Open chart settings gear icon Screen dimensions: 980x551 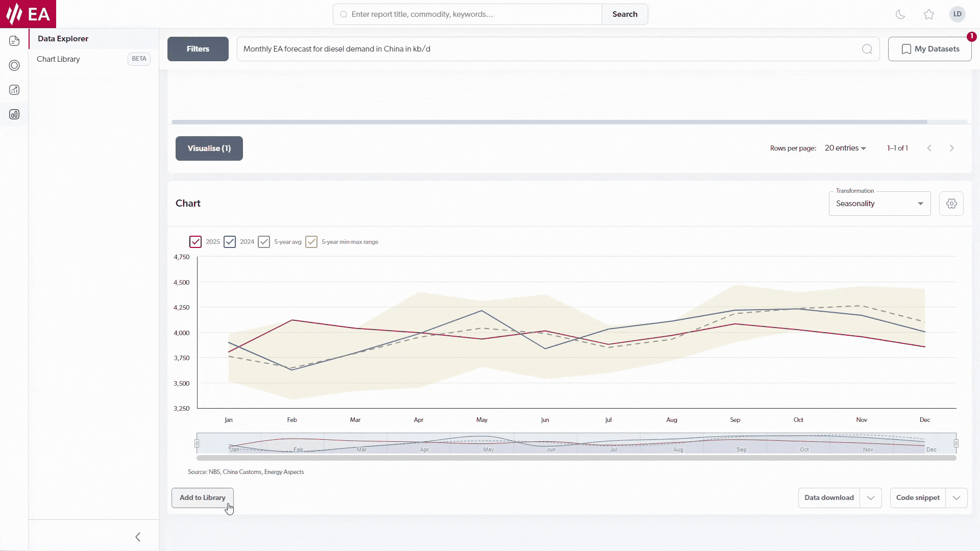point(951,204)
